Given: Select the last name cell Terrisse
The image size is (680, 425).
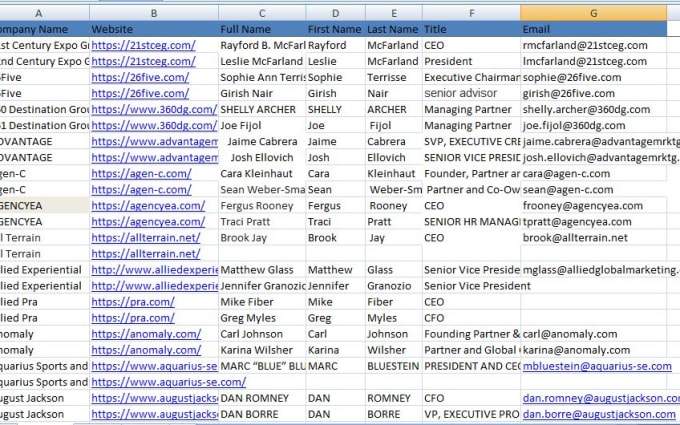Looking at the screenshot, I should (x=393, y=77).
